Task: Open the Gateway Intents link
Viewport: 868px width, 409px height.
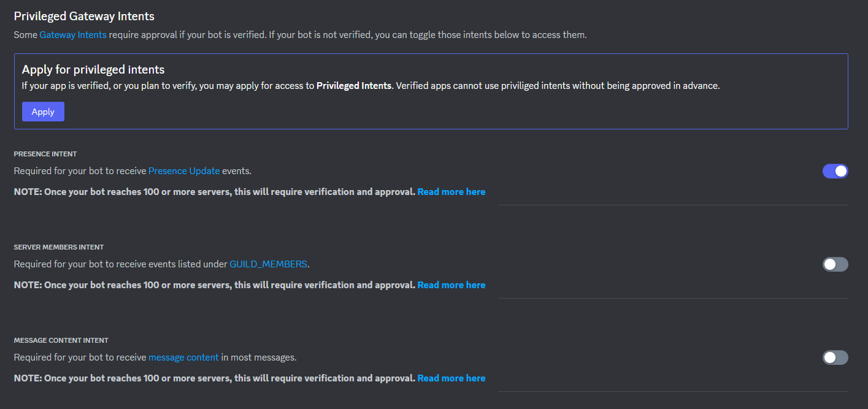Action: click(72, 35)
